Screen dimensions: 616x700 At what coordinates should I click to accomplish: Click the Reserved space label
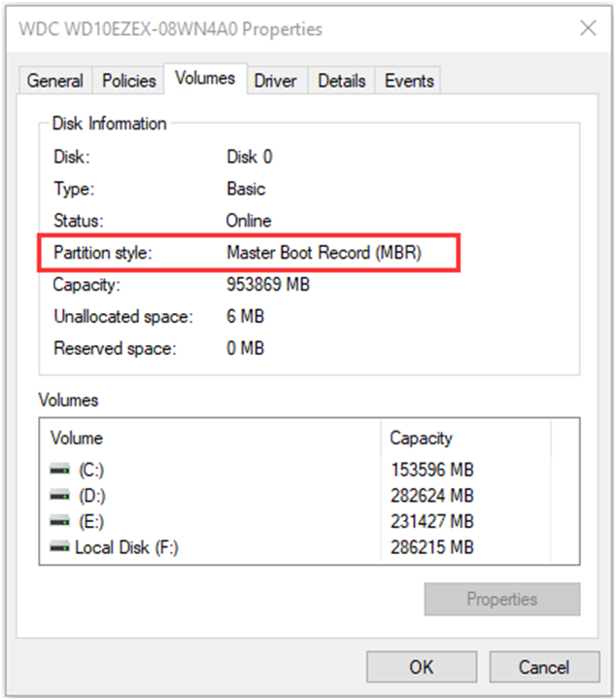tap(115, 349)
